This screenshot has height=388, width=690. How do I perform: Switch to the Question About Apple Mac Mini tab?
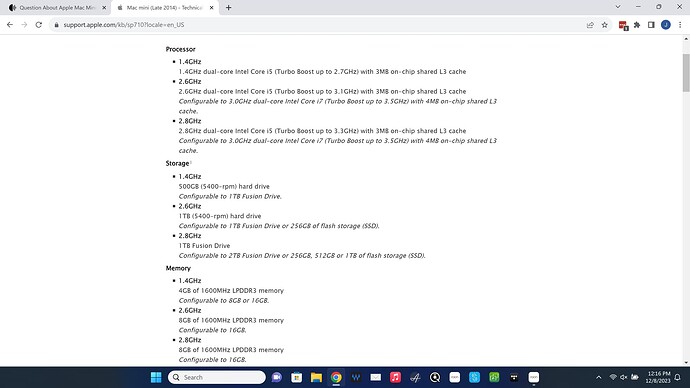[x=56, y=7]
